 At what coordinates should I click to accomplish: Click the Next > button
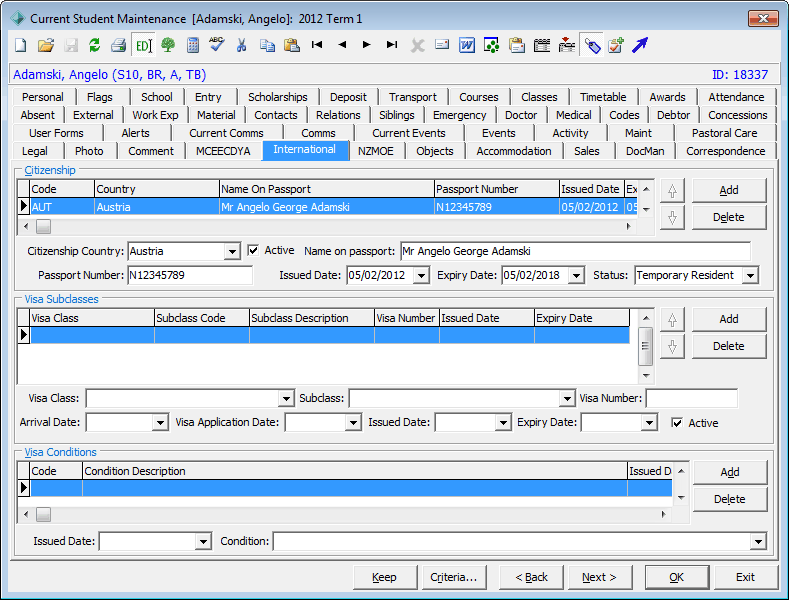(600, 577)
